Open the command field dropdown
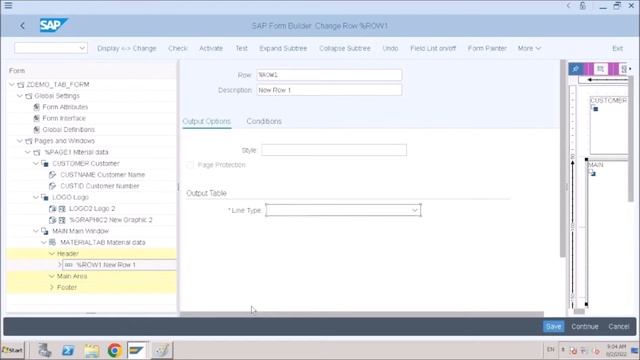 (x=82, y=48)
